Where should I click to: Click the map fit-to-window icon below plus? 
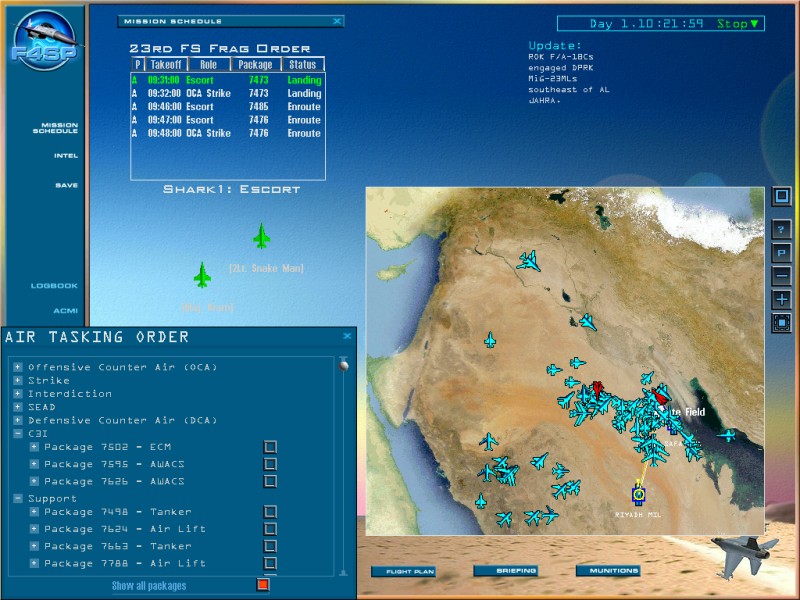tap(781, 323)
